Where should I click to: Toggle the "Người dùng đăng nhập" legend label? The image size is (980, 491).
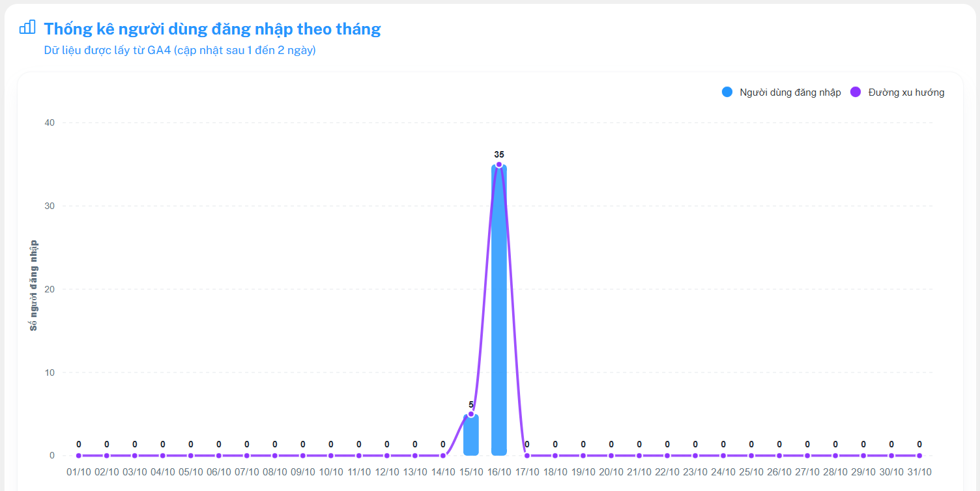pyautogui.click(x=790, y=92)
